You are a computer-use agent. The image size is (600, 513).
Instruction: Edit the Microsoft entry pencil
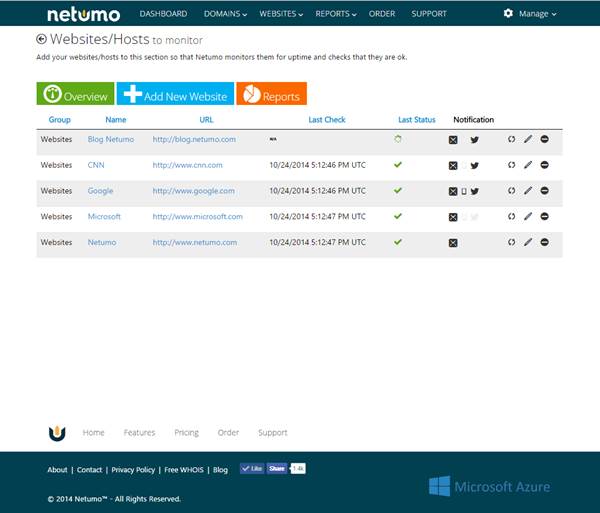click(x=528, y=217)
